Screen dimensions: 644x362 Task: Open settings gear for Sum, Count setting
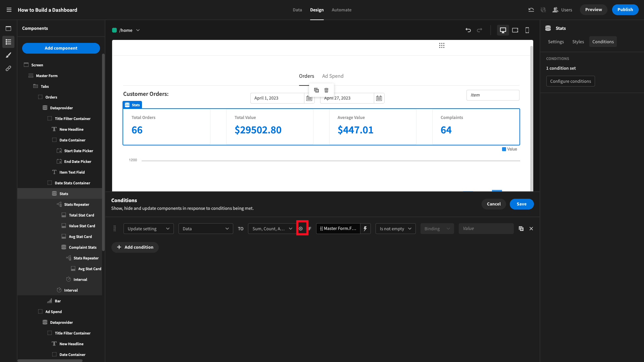[301, 229]
